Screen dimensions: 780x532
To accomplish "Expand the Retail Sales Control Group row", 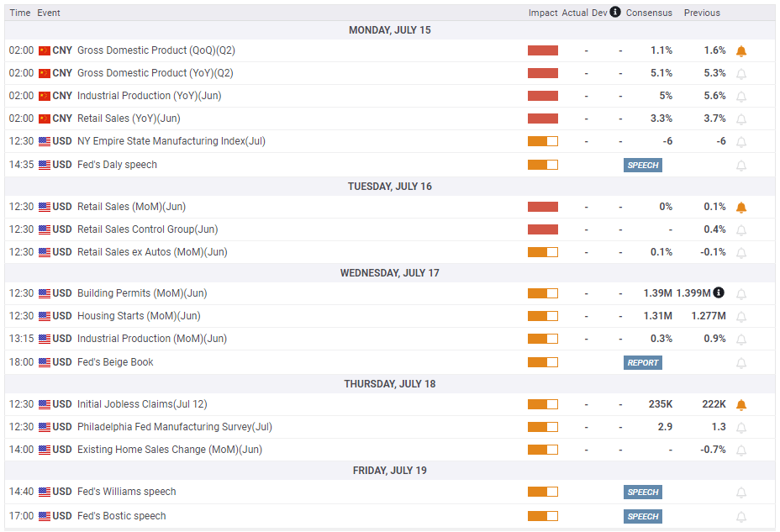I will pyautogui.click(x=389, y=229).
